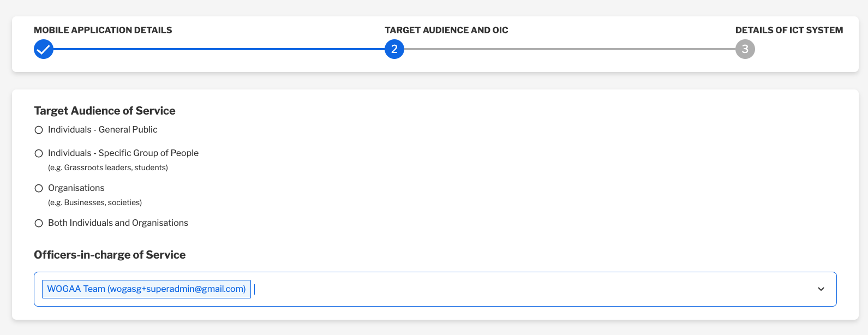Select Individuals - General Public radio option
Image resolution: width=868 pixels, height=335 pixels.
[x=39, y=130]
